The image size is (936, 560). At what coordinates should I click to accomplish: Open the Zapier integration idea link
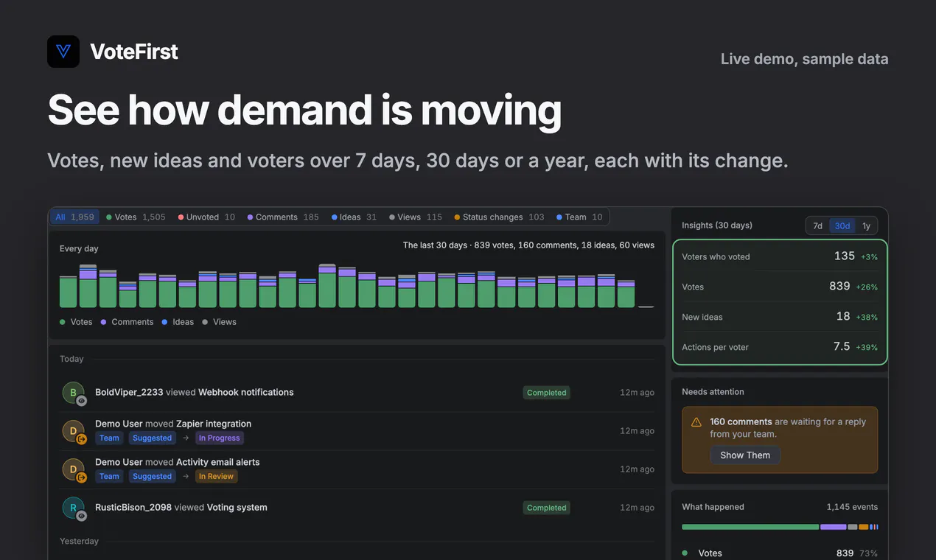[214, 424]
